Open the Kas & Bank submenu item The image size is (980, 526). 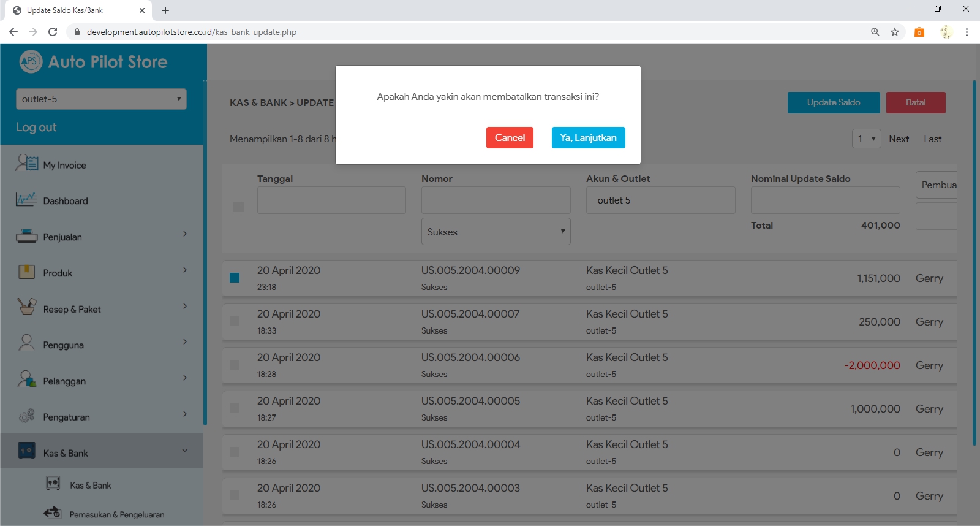[90, 485]
